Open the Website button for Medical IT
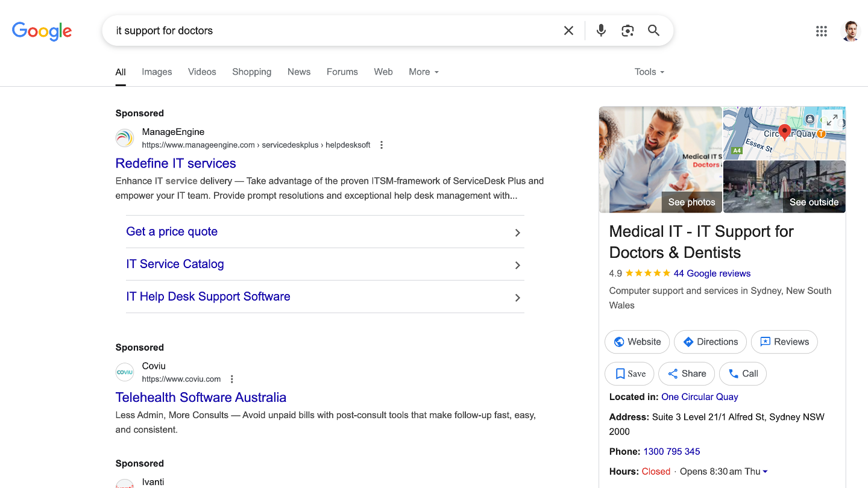 pos(637,342)
